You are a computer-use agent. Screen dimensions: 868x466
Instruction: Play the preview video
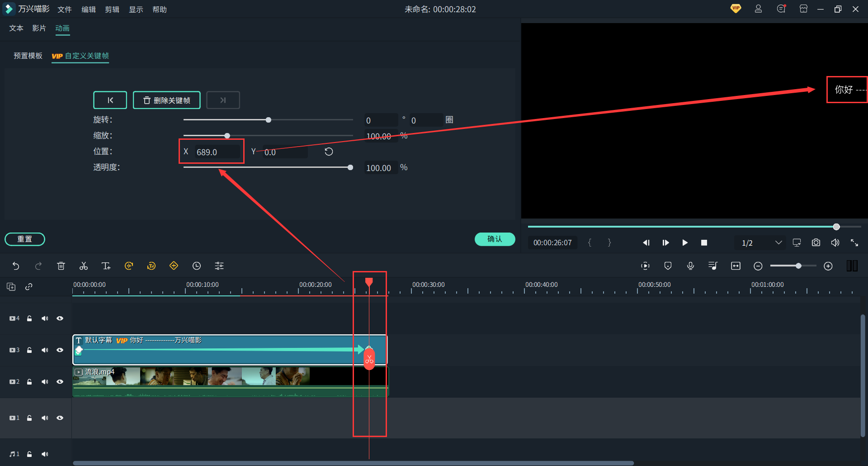685,243
